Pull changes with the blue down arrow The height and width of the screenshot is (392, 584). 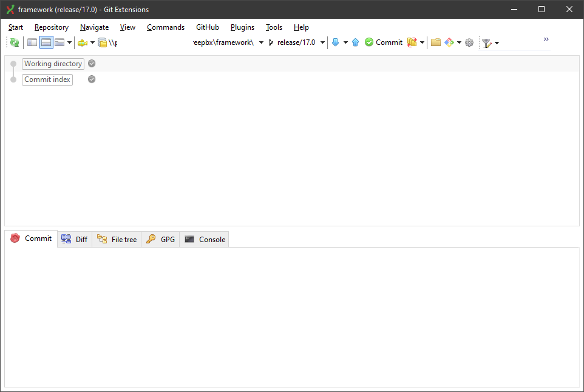[x=335, y=42]
